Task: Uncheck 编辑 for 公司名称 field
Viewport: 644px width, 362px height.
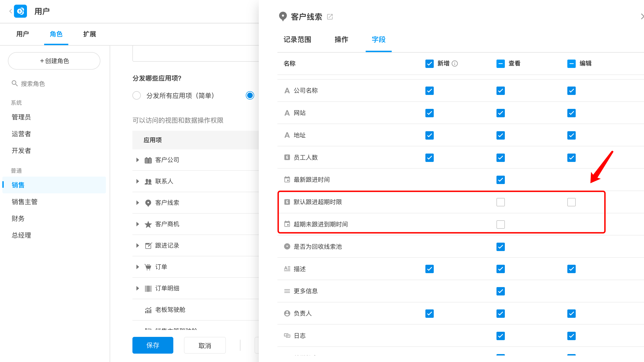Action: 571,91
